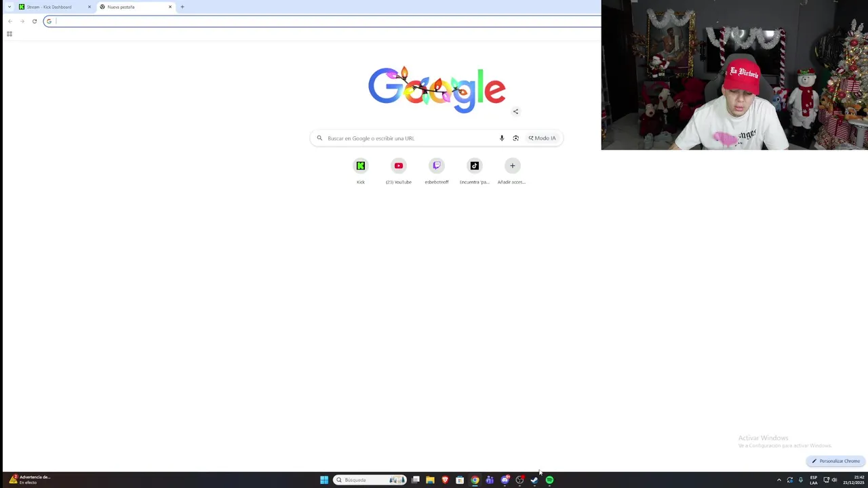
Task: Open File Explorer from the taskbar
Action: coord(430,480)
